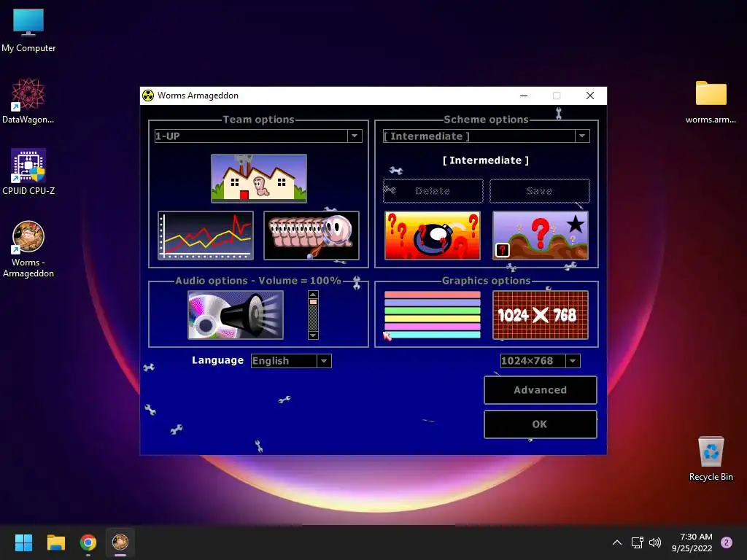Click the radiation icon in title bar

[148, 96]
